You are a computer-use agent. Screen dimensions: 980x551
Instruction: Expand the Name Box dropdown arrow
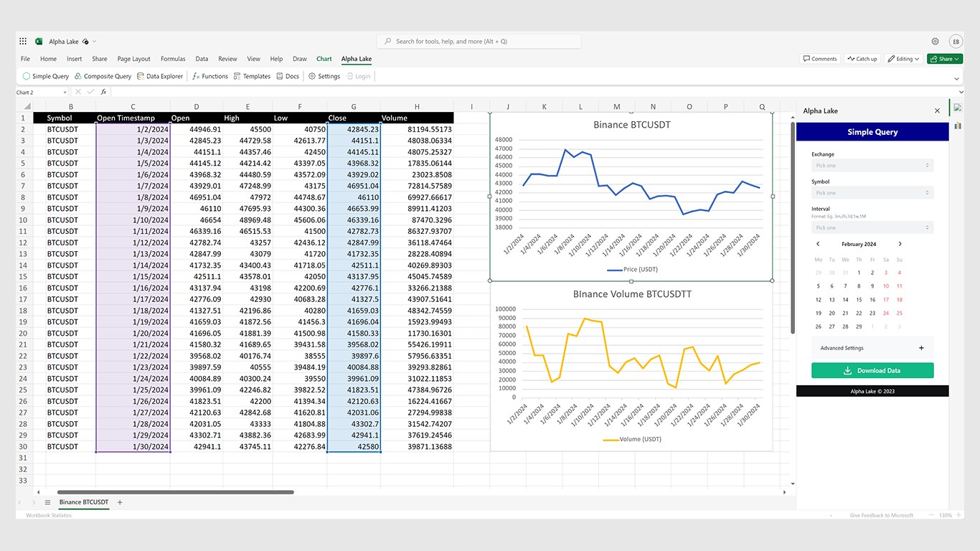pyautogui.click(x=65, y=92)
